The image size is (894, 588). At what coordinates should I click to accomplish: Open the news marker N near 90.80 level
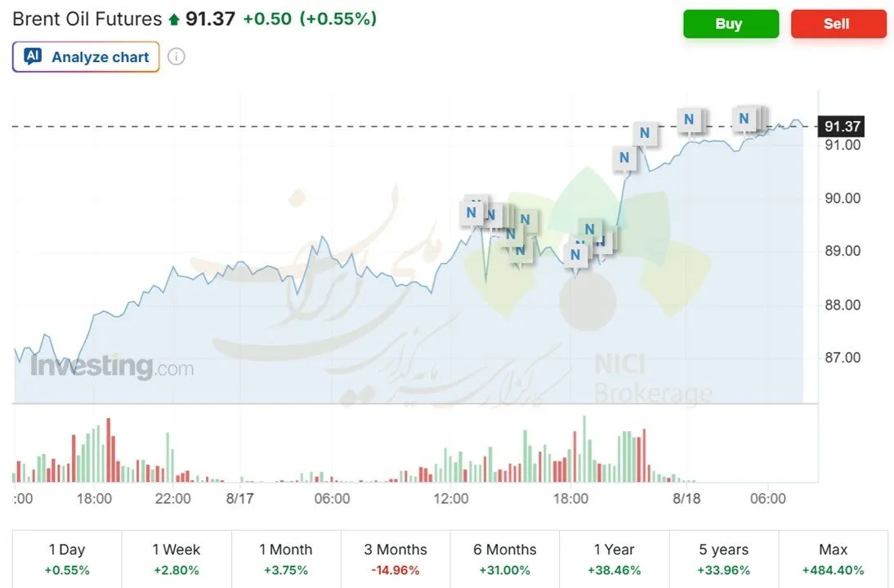[x=624, y=158]
